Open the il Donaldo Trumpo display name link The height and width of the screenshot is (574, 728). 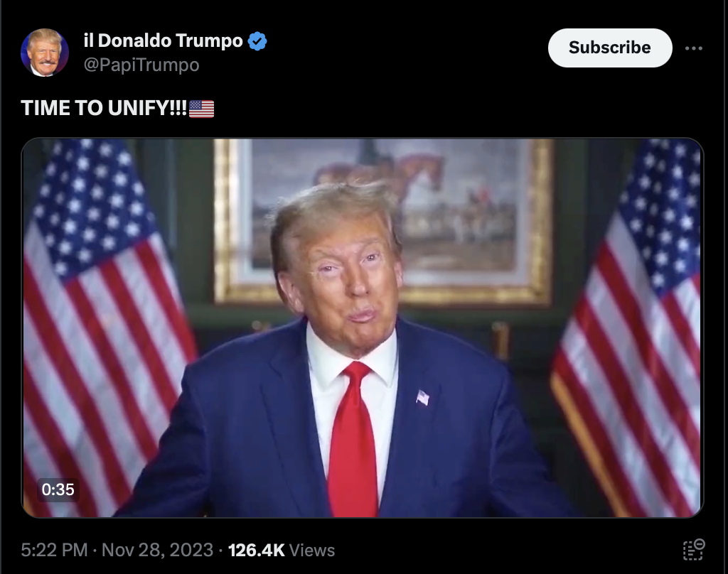coord(163,40)
